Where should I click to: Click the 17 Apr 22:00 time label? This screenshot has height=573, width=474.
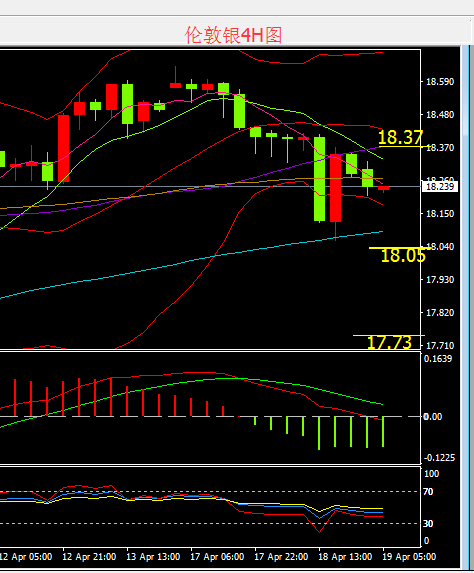[x=281, y=557]
